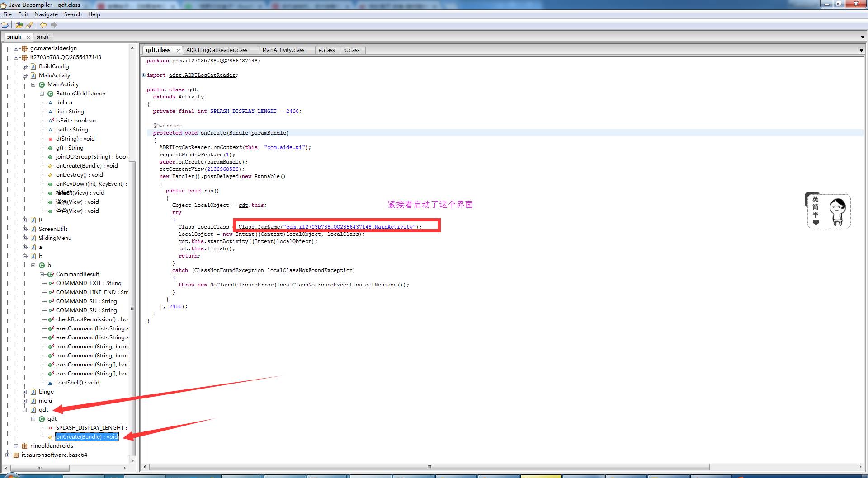
Task: Click the it.sauronsoftware.base64 package icon
Action: [x=16, y=455]
